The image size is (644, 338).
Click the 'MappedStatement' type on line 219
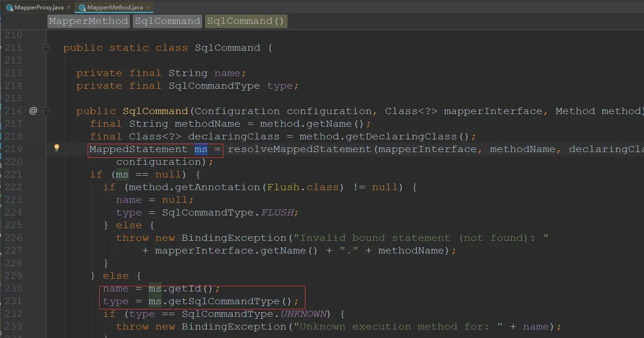click(138, 149)
